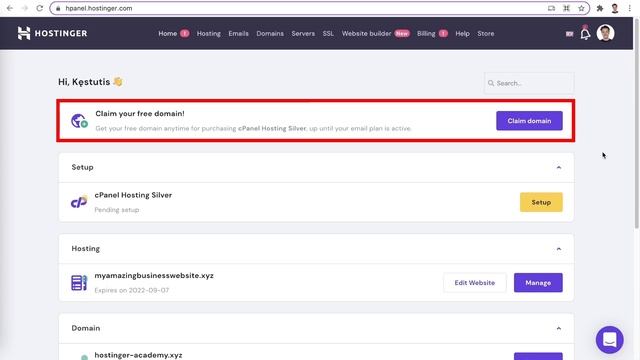Click "cPanel Hosting Silver" title text
Screen dimensions: 640x360
[x=133, y=195]
